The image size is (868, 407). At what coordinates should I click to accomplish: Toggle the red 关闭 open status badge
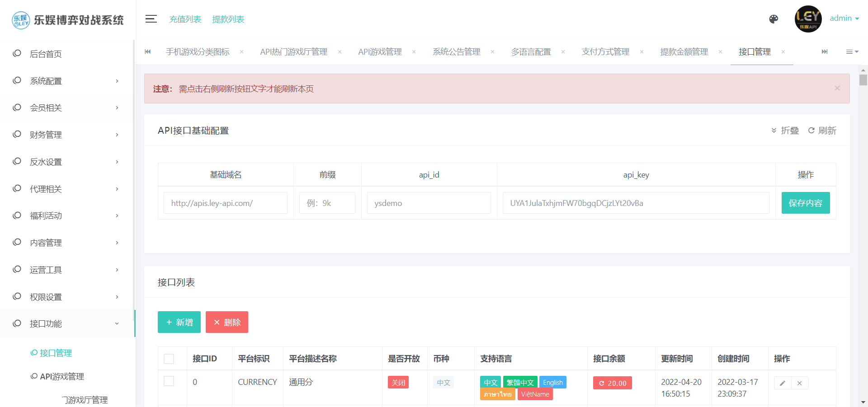coord(398,383)
